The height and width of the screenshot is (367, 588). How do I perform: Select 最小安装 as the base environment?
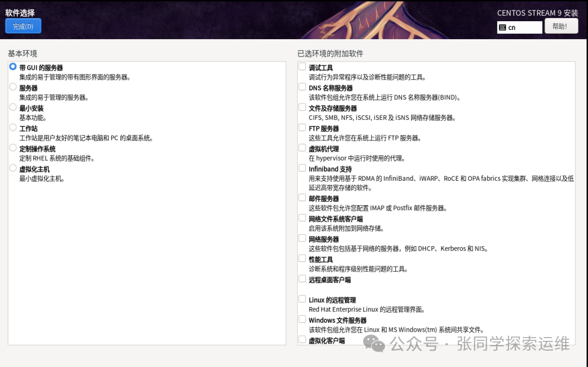pyautogui.click(x=12, y=108)
